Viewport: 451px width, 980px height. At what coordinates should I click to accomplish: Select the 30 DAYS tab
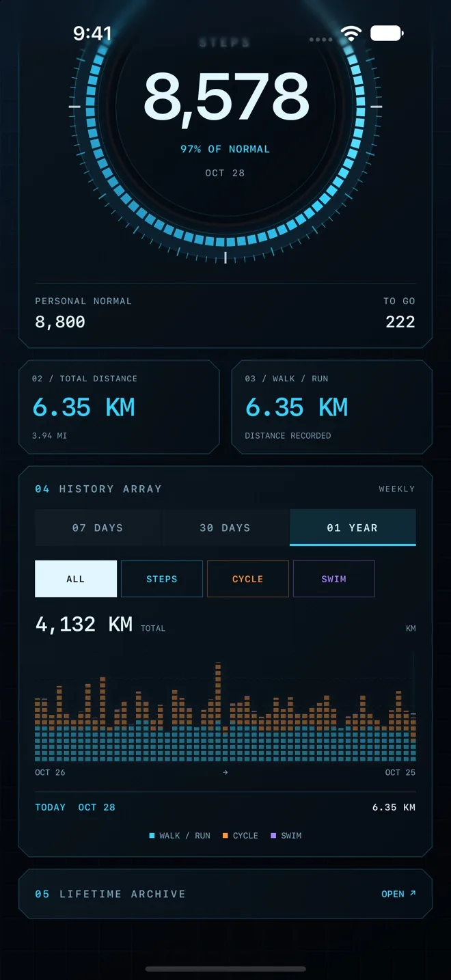tap(225, 528)
